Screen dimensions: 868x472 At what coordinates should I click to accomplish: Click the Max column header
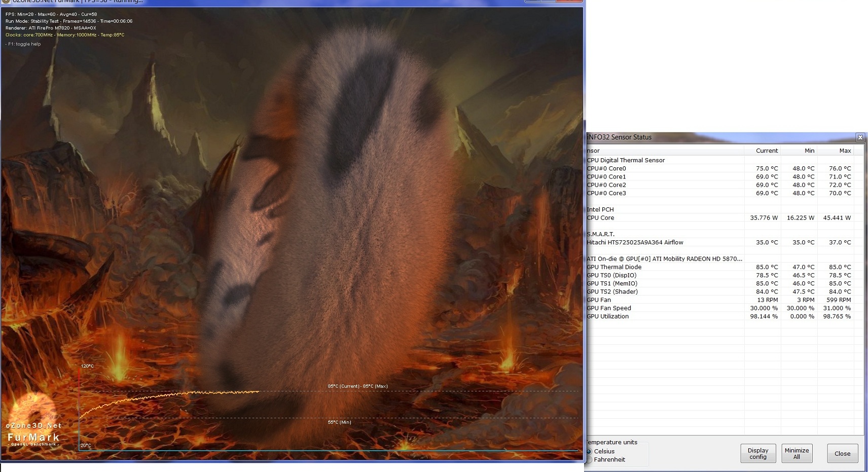click(x=836, y=151)
